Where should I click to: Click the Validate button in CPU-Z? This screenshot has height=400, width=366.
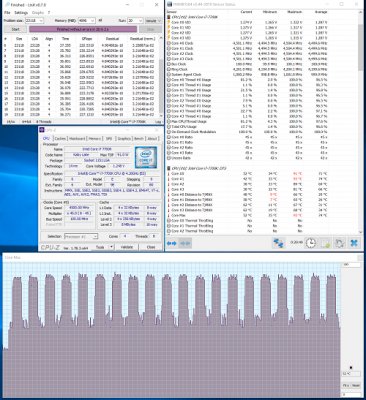tap(126, 247)
